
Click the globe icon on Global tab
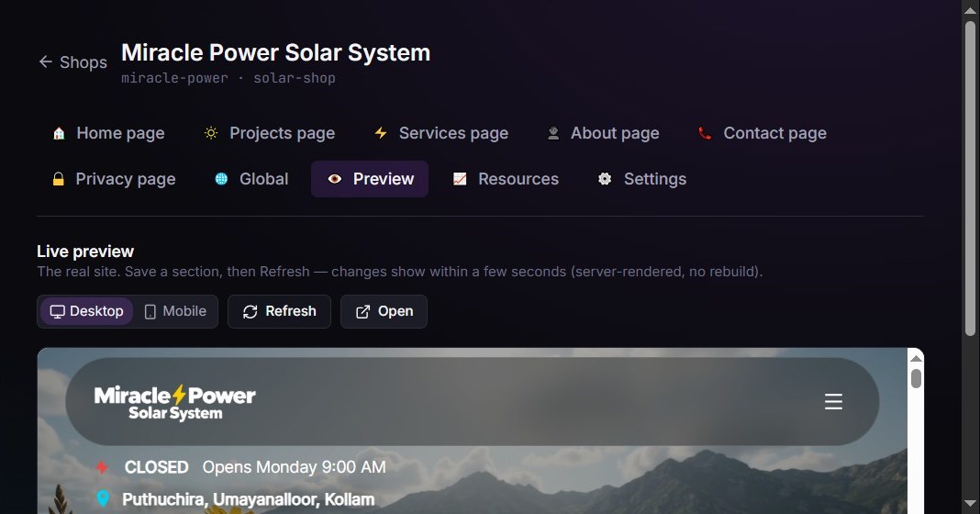click(221, 179)
